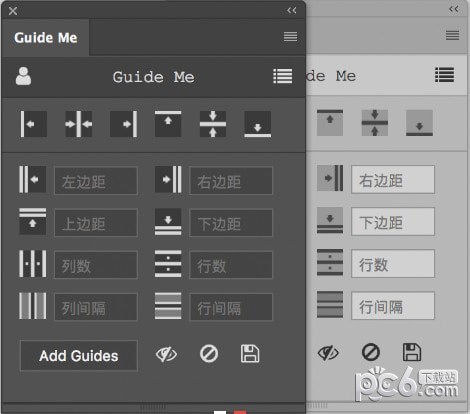Click the Add Guides button

(x=79, y=356)
